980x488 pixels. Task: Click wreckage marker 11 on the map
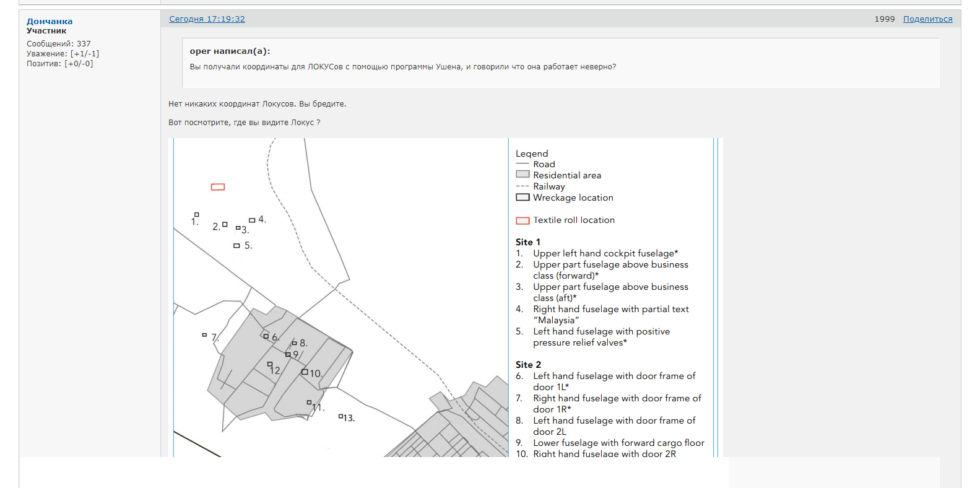coord(310,403)
